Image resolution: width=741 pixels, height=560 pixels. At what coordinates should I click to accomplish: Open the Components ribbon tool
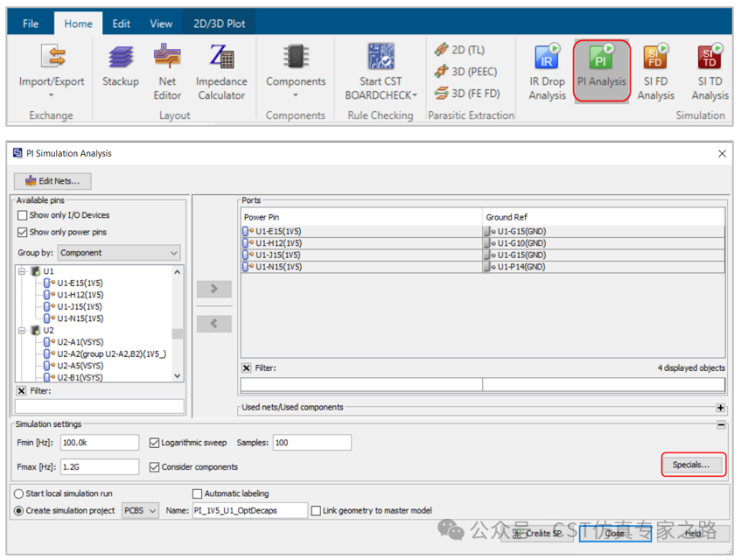(296, 71)
